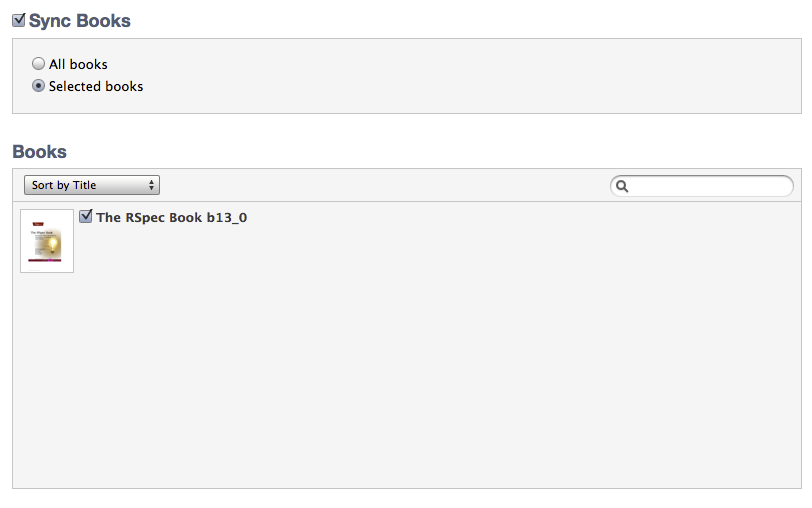Click the books list toolbar strip

pos(380,185)
